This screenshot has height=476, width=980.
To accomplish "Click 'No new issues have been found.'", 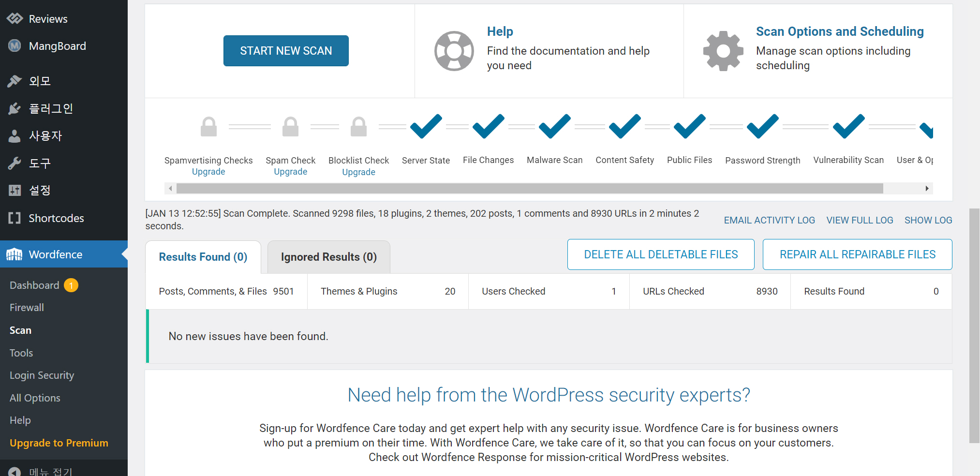I will [248, 336].
